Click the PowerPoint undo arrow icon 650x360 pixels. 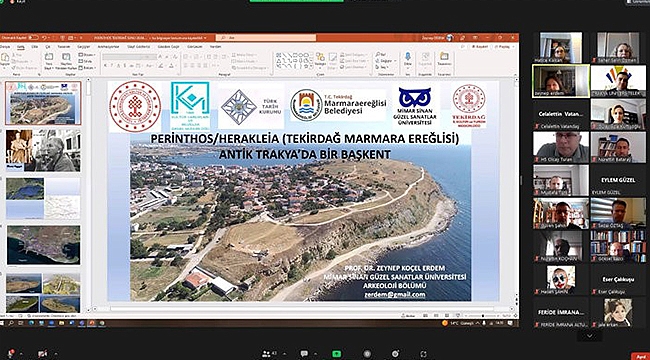(x=44, y=38)
